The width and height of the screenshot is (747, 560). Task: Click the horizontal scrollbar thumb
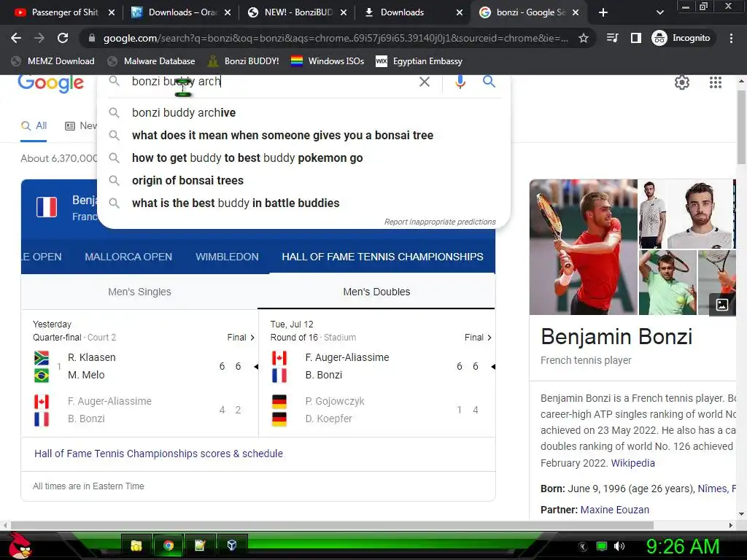[332, 525]
